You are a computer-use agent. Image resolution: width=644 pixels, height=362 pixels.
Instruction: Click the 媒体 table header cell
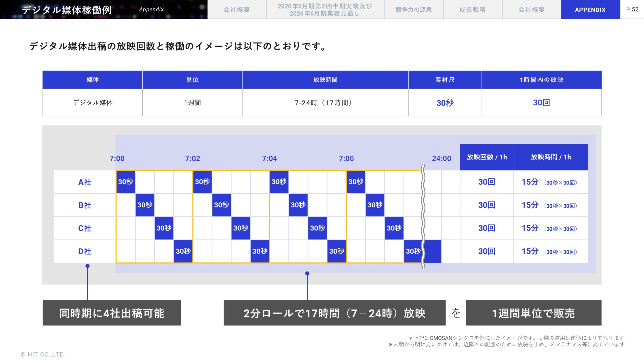click(92, 80)
